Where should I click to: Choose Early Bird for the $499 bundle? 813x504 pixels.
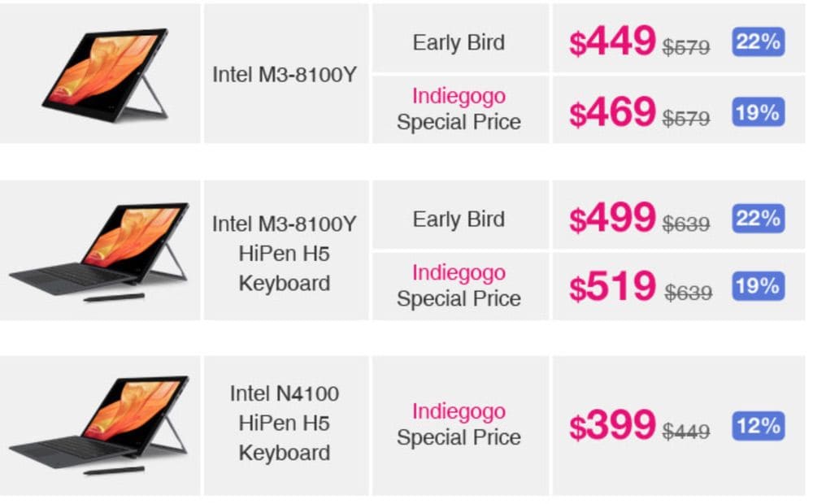point(459,219)
